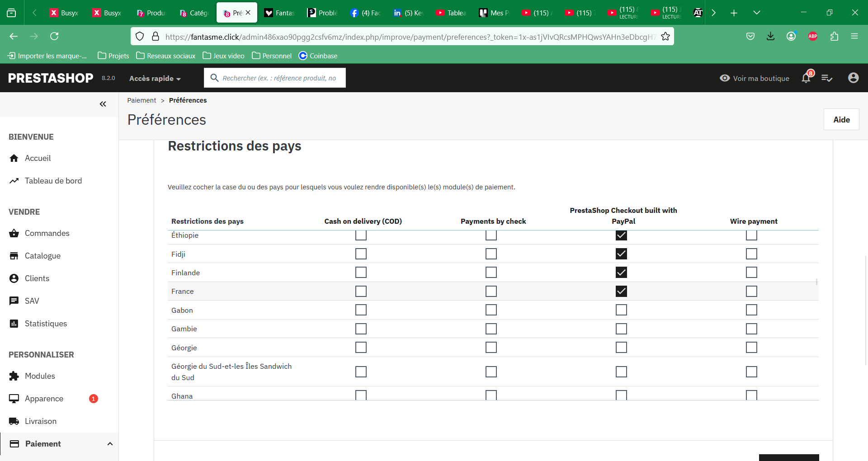The image size is (868, 461).
Task: Bookmark this page with star icon
Action: 665,37
